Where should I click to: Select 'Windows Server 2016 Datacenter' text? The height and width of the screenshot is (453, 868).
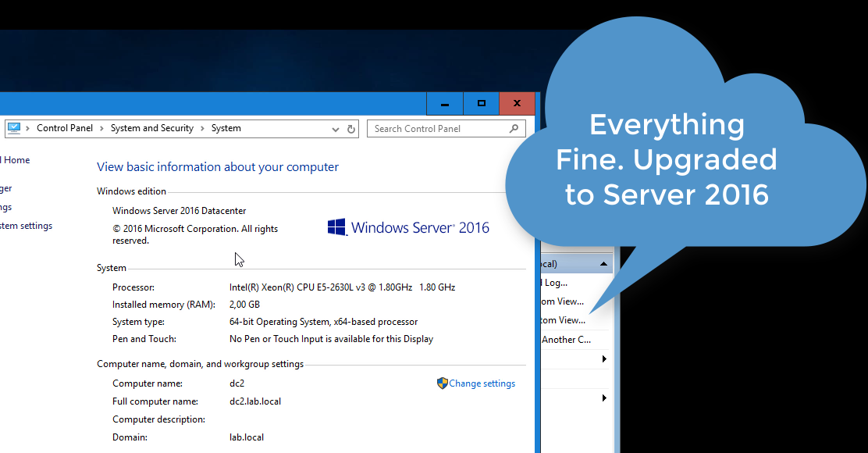click(179, 210)
